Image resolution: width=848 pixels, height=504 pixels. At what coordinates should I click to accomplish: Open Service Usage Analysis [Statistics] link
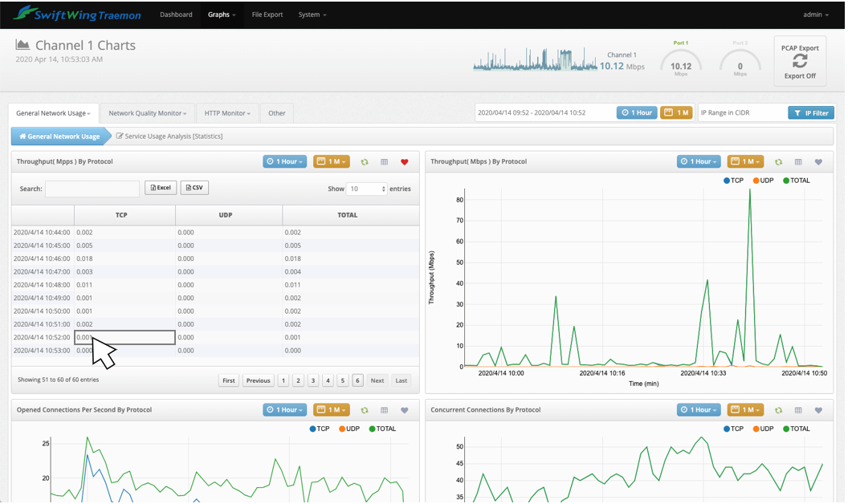[x=169, y=136]
